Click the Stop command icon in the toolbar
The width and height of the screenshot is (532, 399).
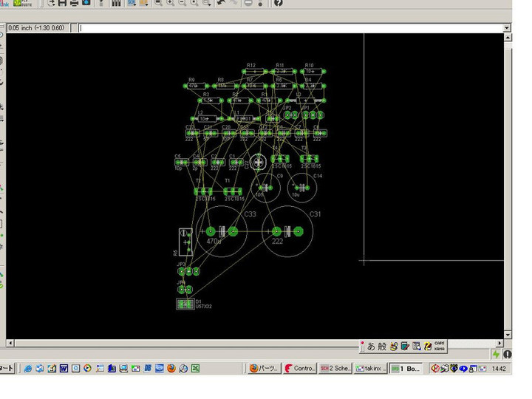(248, 4)
